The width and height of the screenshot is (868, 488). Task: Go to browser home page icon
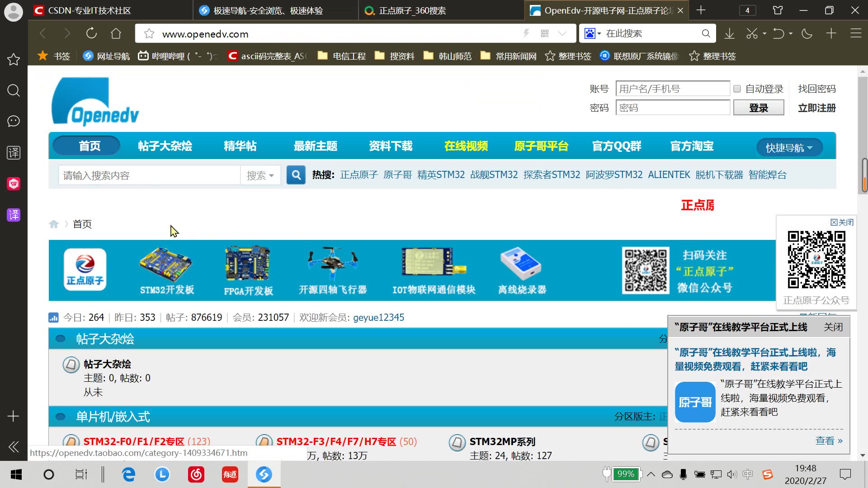[116, 33]
